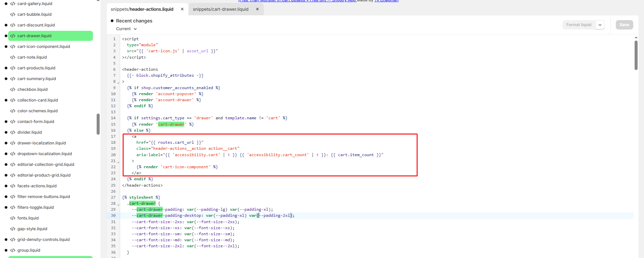The height and width of the screenshot is (258, 644).
Task: Open grid-density-controls.liquid file
Action: point(44,240)
